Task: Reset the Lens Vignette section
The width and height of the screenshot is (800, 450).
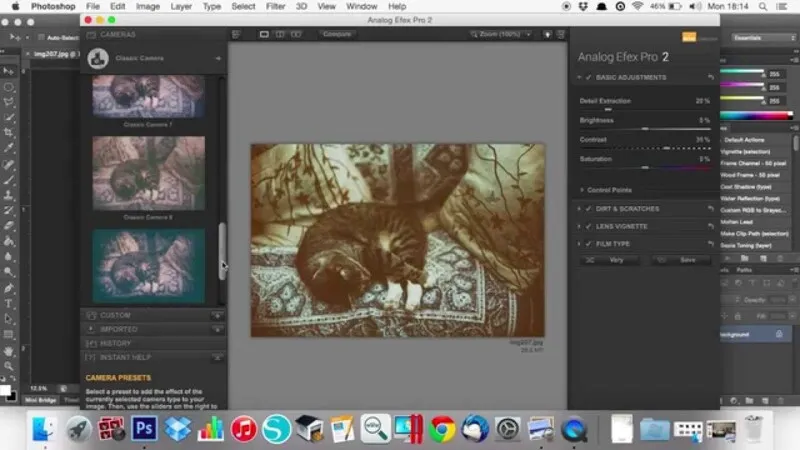Action: click(711, 226)
